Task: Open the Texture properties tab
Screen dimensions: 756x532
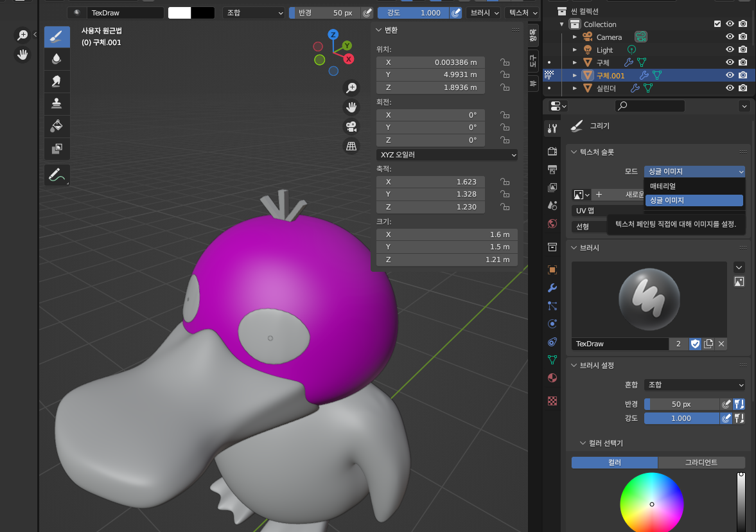Action: tap(552, 401)
